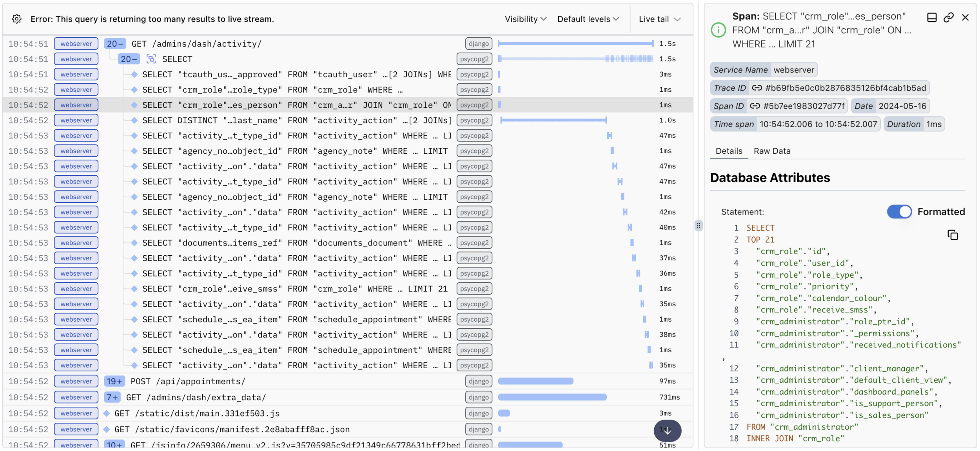
Task: Collapse the GET /admins/dash/activity/ trace
Action: pos(115,44)
